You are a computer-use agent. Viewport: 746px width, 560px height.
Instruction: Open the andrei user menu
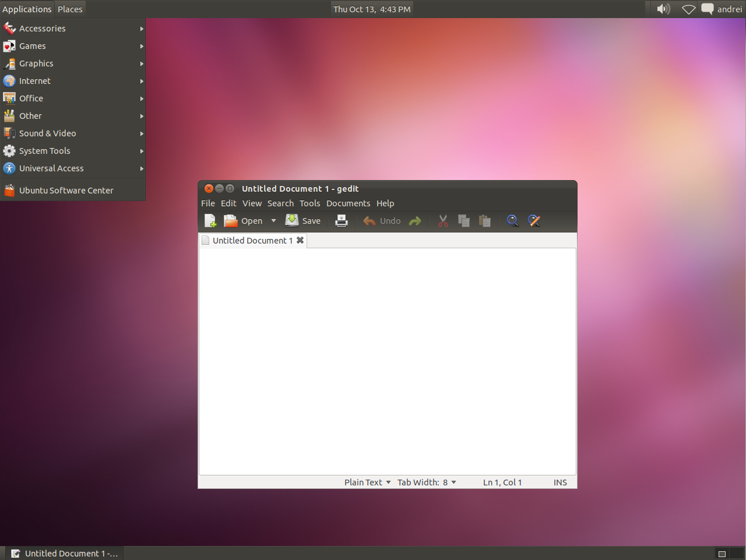pos(730,9)
